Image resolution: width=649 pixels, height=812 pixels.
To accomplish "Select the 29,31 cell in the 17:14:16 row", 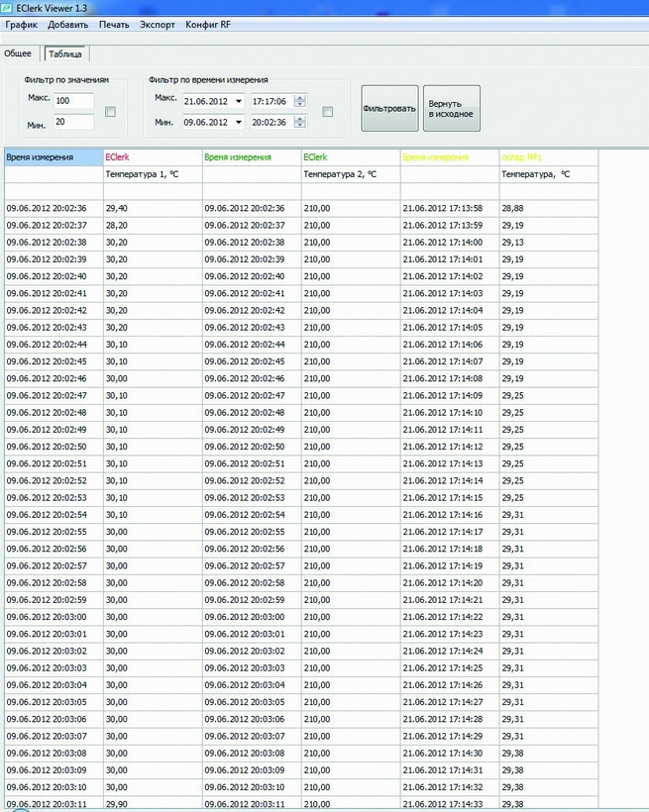I will pos(549,515).
